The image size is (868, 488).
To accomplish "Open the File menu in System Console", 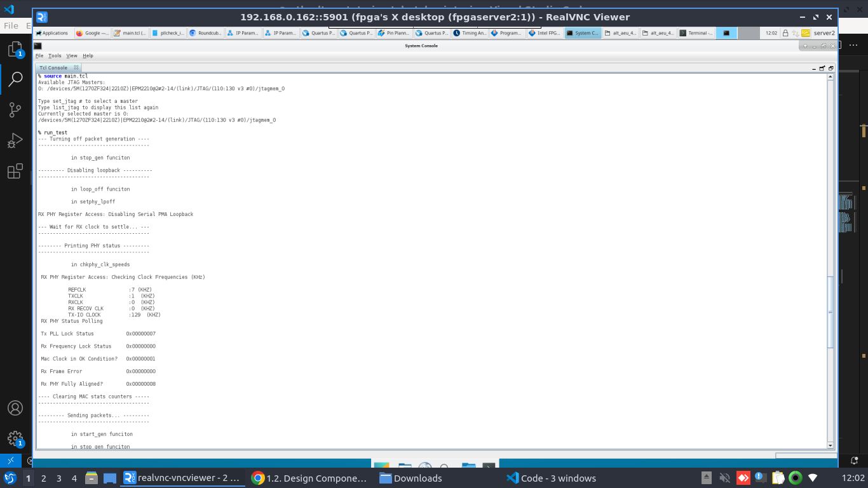I will 39,56.
